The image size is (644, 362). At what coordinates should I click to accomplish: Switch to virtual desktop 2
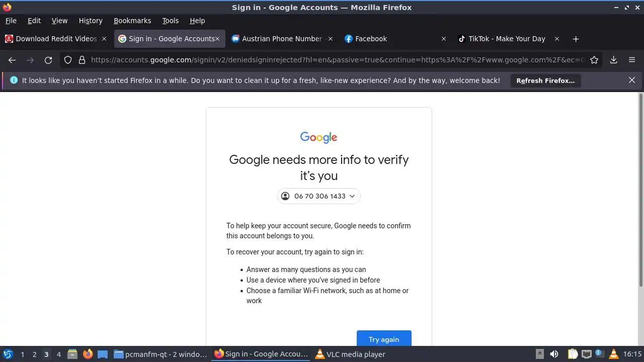[34, 354]
